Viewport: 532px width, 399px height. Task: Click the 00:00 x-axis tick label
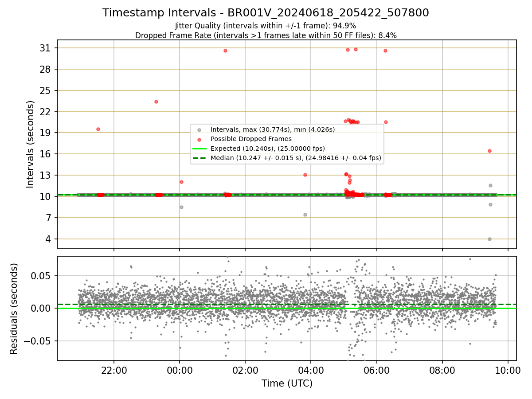180,370
